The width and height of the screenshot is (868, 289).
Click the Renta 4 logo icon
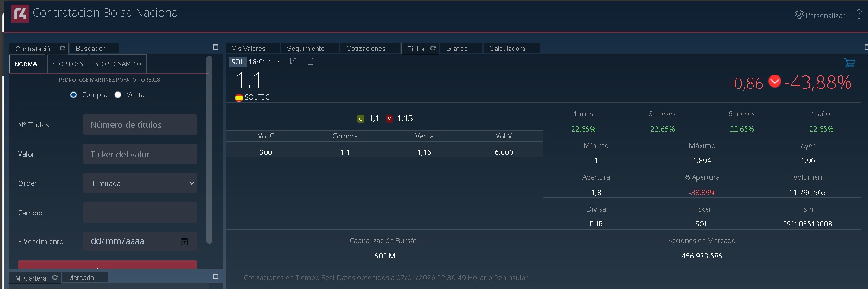(x=20, y=14)
